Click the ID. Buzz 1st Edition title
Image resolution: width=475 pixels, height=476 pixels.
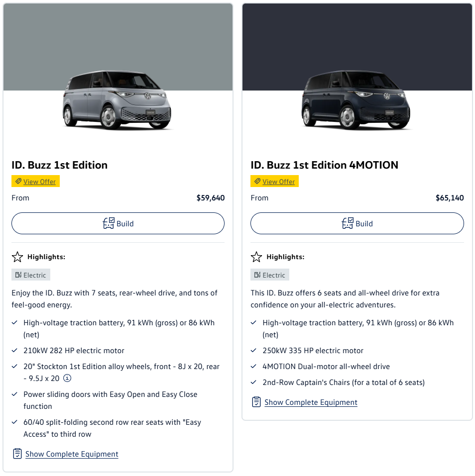[60, 165]
